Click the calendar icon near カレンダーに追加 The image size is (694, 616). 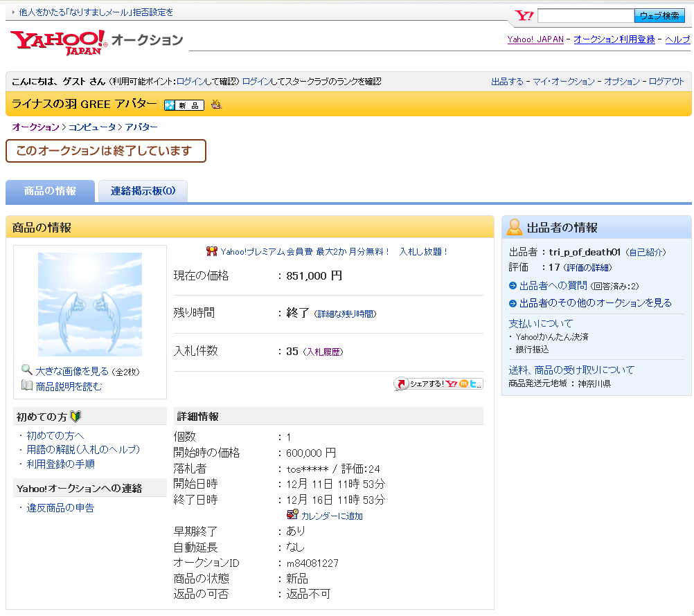[292, 515]
